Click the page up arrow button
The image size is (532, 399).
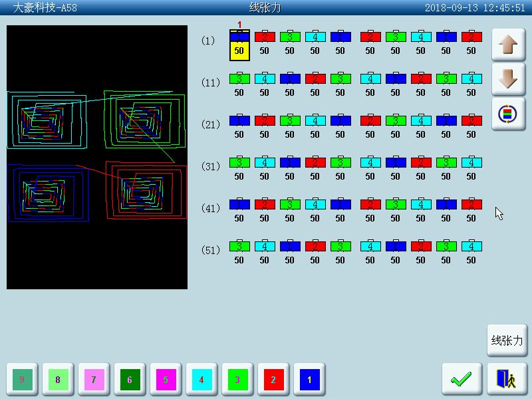(x=508, y=45)
